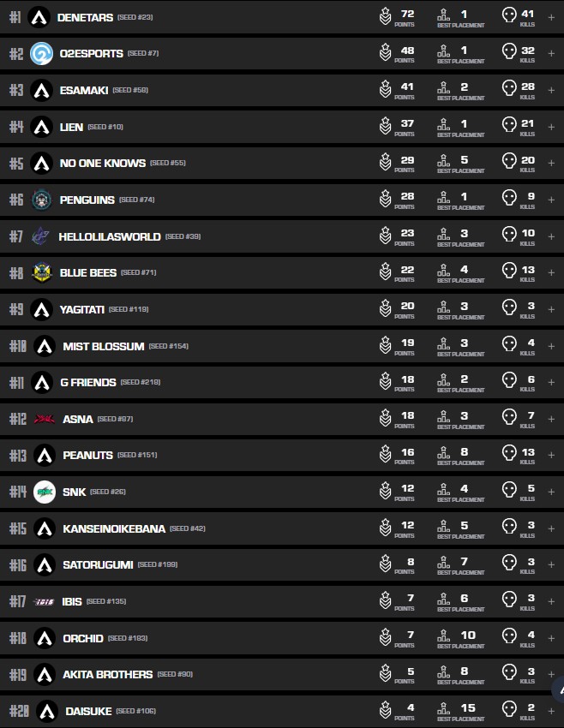Click the IBIS team logo
The height and width of the screenshot is (728, 564).
(x=44, y=602)
